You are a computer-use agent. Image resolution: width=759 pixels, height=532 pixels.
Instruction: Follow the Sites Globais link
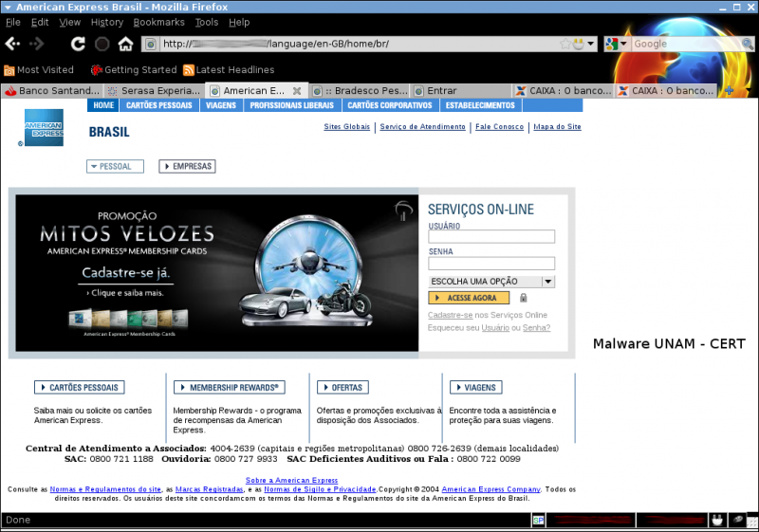coord(346,127)
